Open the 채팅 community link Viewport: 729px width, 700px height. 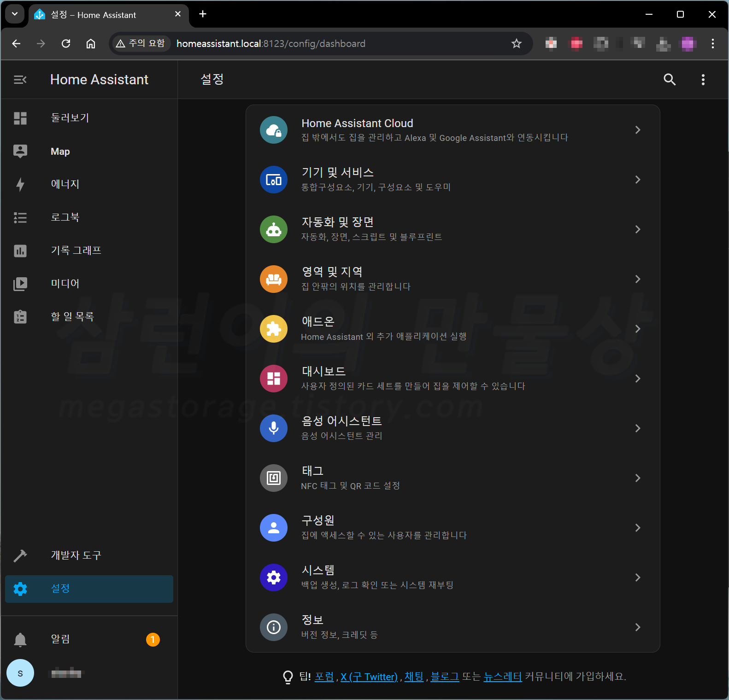click(414, 677)
